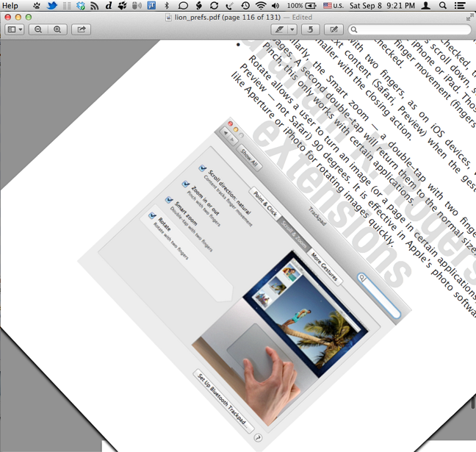Open the black paw prints menu bar icon
This screenshot has width=476, height=452.
click(x=123, y=5)
